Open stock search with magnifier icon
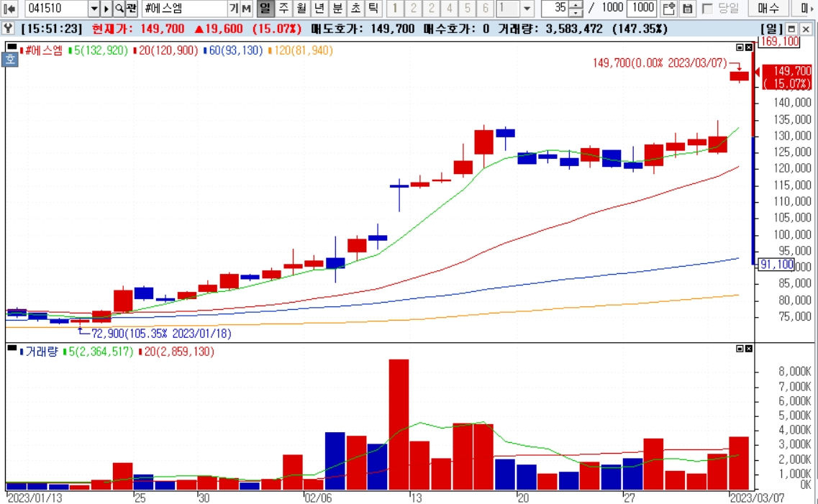The width and height of the screenshot is (818, 504). click(119, 9)
